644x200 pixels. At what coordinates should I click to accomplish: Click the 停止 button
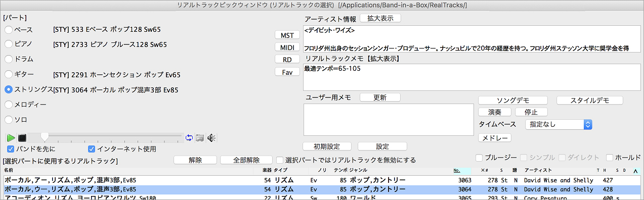(531, 112)
